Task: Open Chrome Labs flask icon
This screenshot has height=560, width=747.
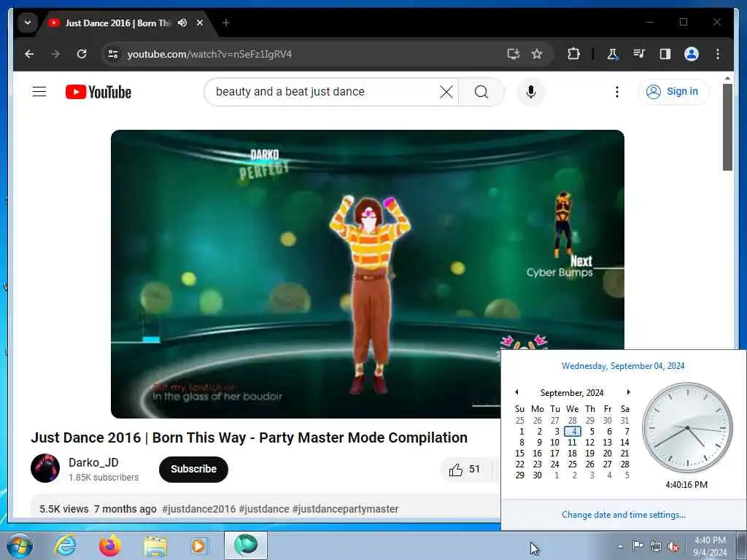Action: point(612,54)
